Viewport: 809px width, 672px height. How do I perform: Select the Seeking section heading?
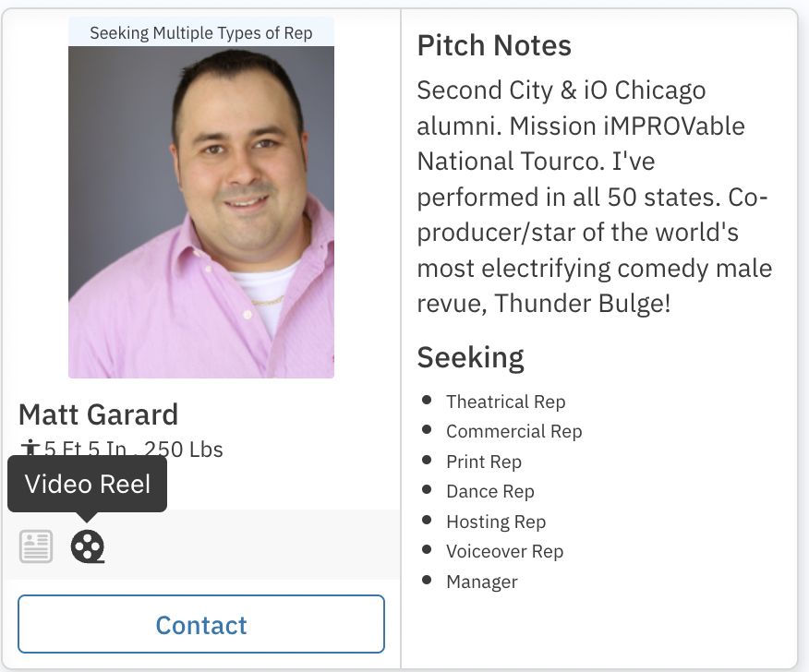pos(470,357)
